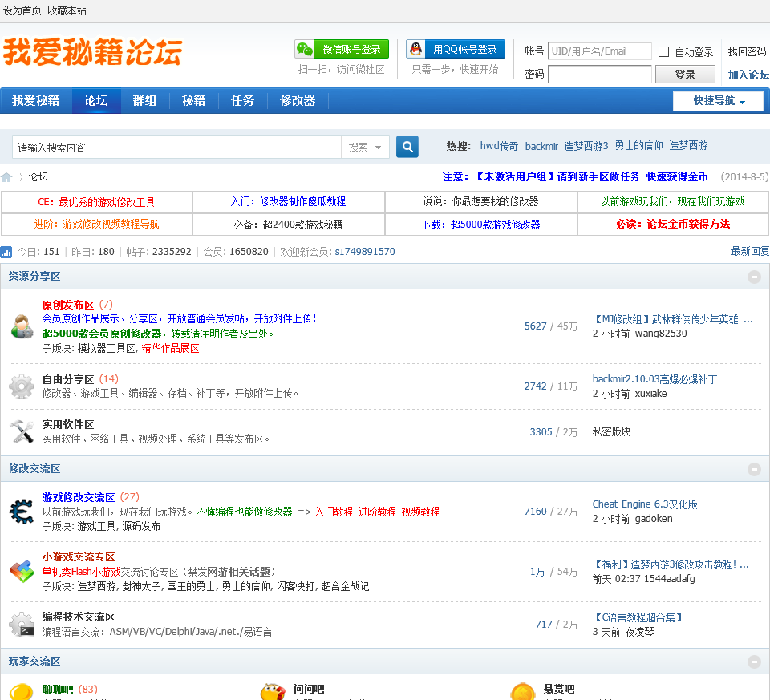Open the 群组 navigation tab
Viewport: 770px width, 700px height.
144,101
